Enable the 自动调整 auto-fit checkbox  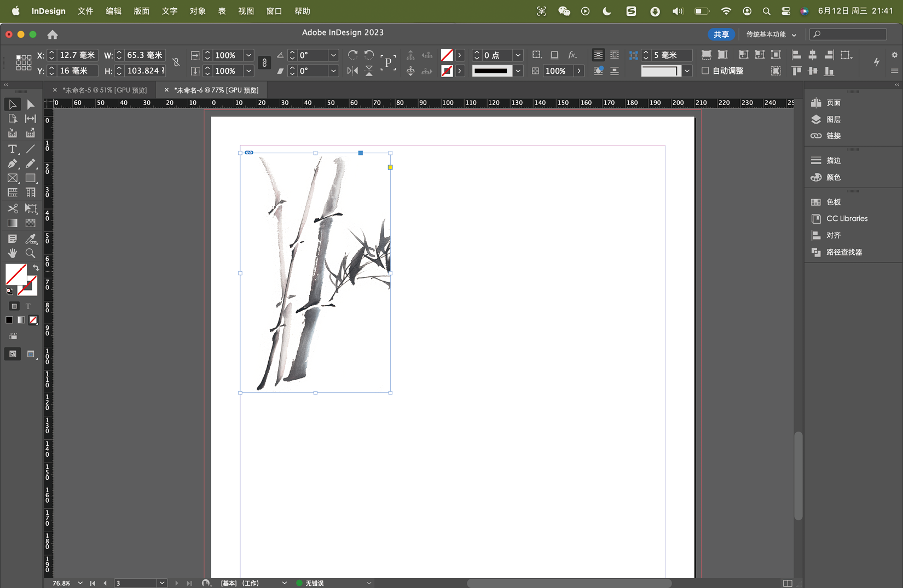705,71
